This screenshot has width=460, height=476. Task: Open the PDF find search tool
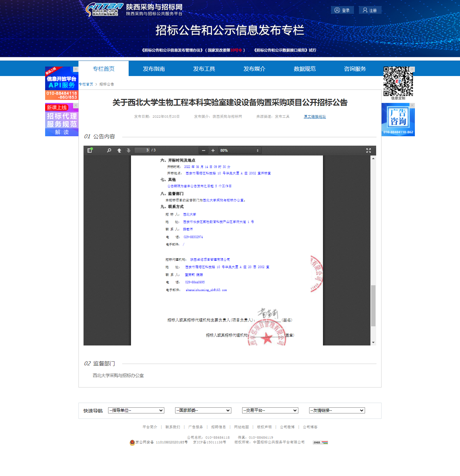pyautogui.click(x=109, y=150)
